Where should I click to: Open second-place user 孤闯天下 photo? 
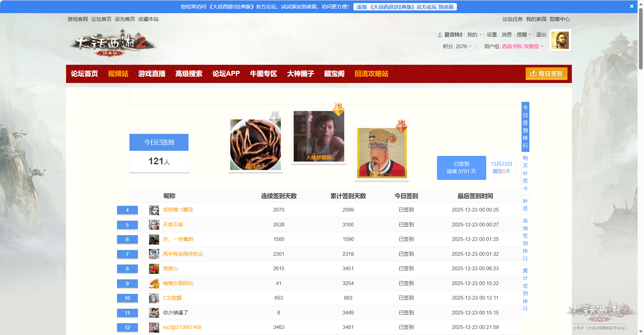255,145
